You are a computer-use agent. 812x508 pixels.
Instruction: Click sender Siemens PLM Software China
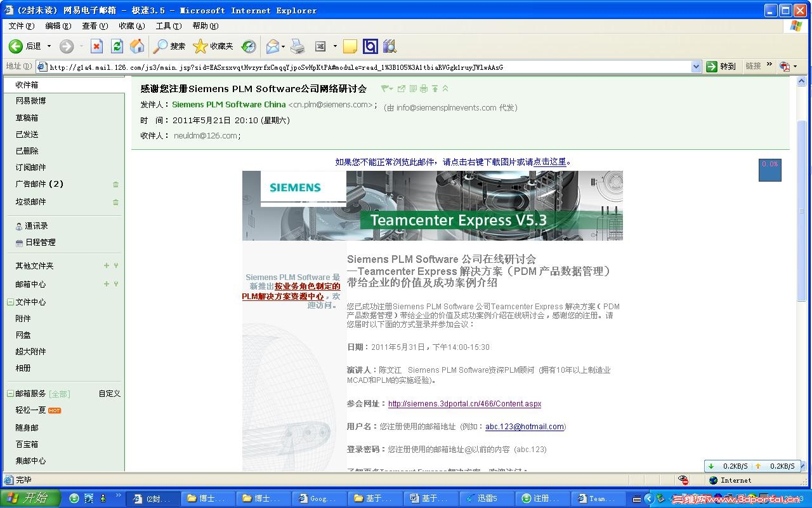click(x=229, y=105)
